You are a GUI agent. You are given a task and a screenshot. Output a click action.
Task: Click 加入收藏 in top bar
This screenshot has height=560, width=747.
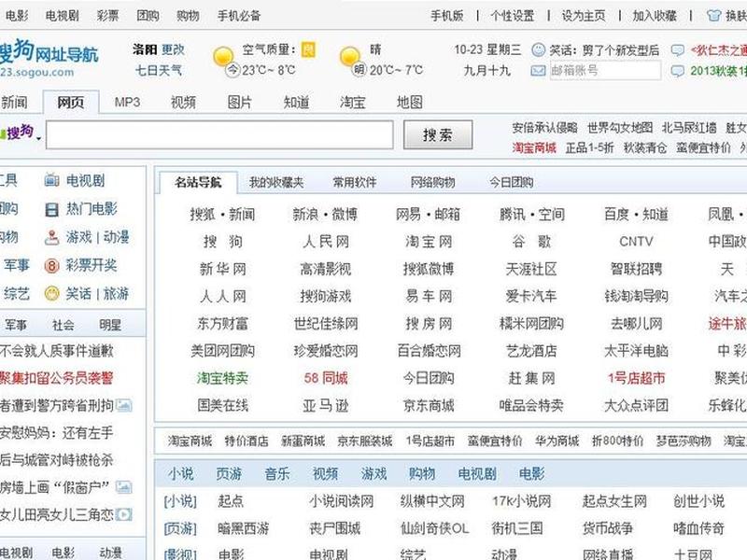(x=655, y=16)
